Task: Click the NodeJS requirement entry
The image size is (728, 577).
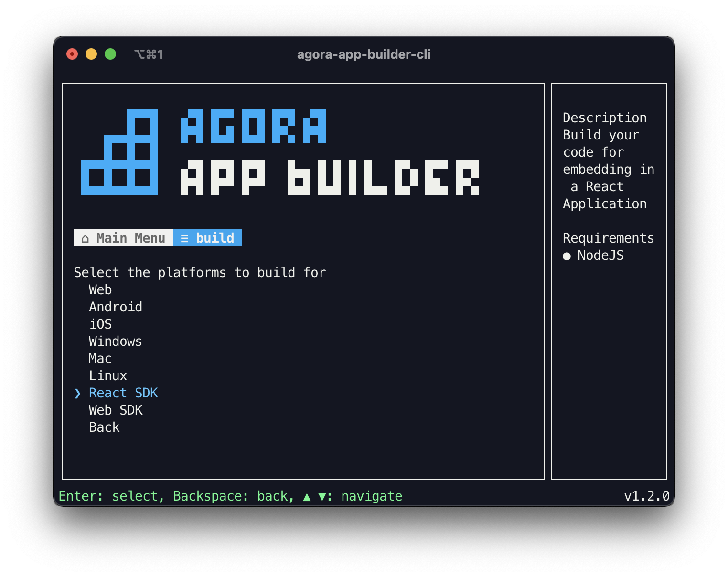Action: click(x=601, y=256)
